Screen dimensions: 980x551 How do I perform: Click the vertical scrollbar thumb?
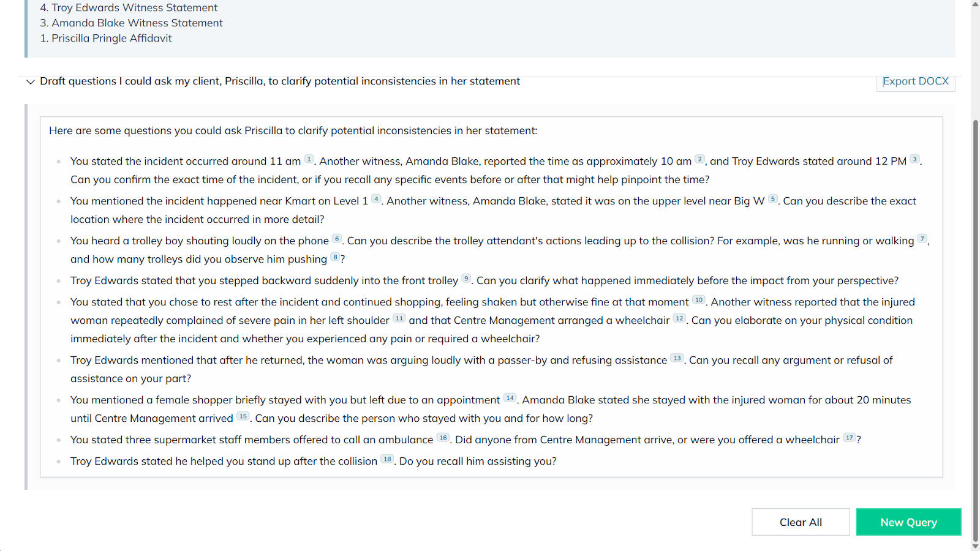click(975, 331)
